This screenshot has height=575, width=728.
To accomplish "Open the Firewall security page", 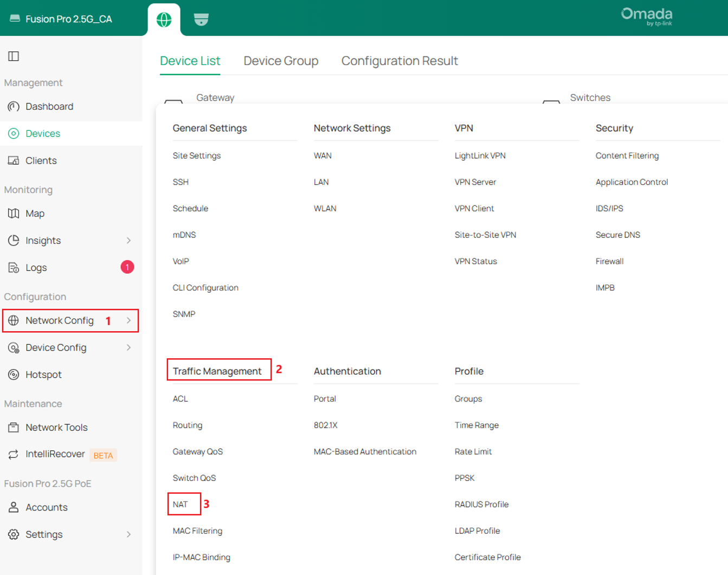I will (609, 261).
